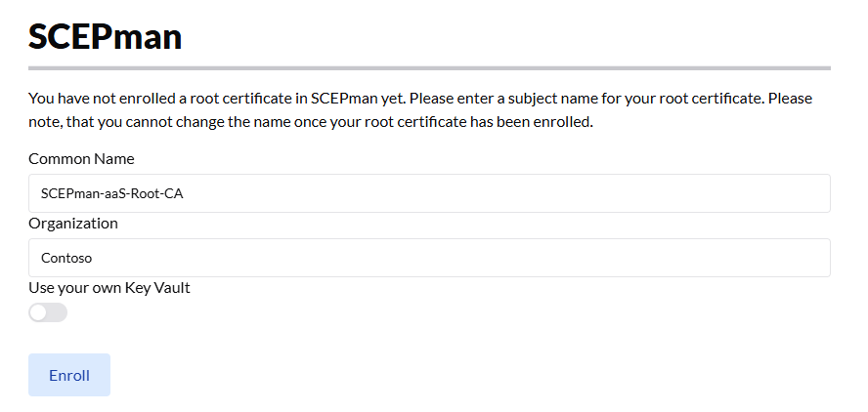868x412 pixels.
Task: Click the Contoso value in the Organization field
Action: 66,258
